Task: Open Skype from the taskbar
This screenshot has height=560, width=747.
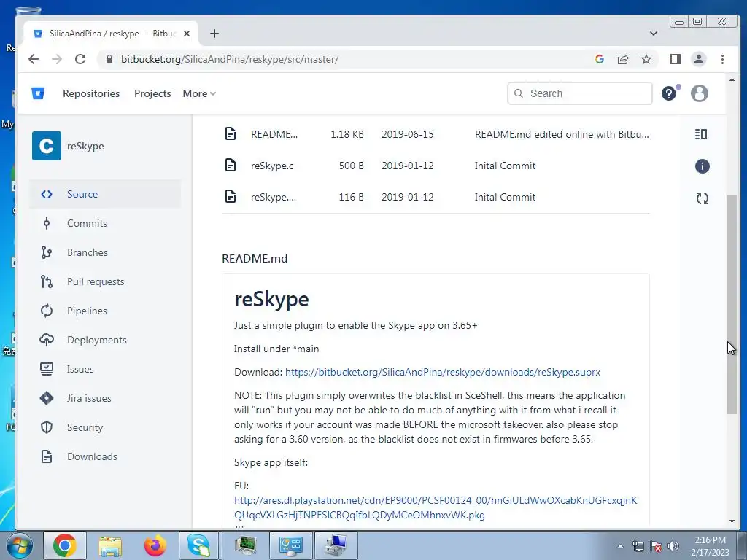Action: [x=198, y=545]
